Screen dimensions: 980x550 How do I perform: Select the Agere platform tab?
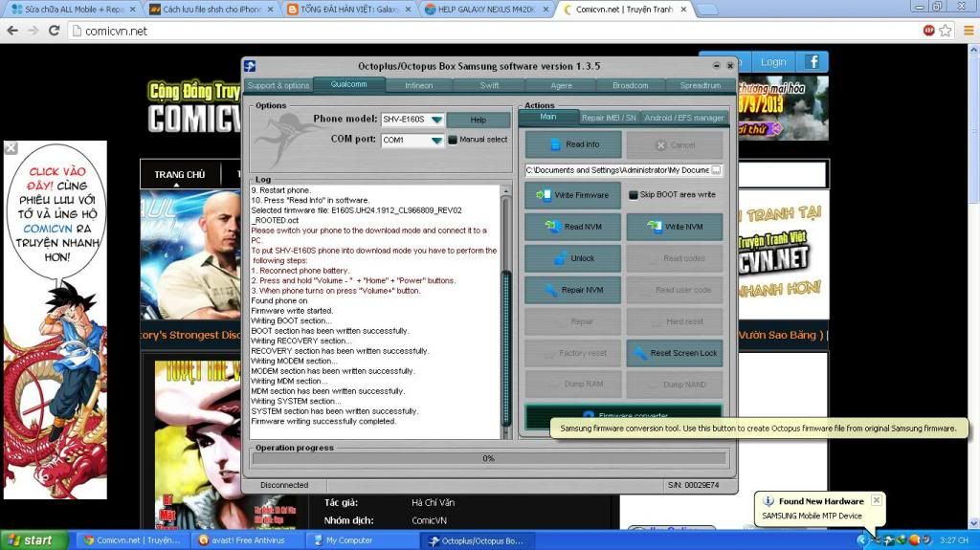pos(561,86)
